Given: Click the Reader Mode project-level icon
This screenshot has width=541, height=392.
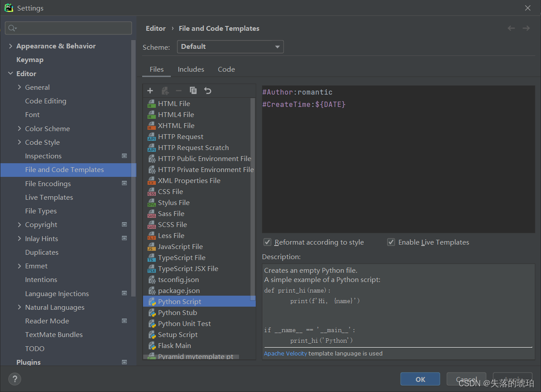Looking at the screenshot, I should tap(124, 321).
